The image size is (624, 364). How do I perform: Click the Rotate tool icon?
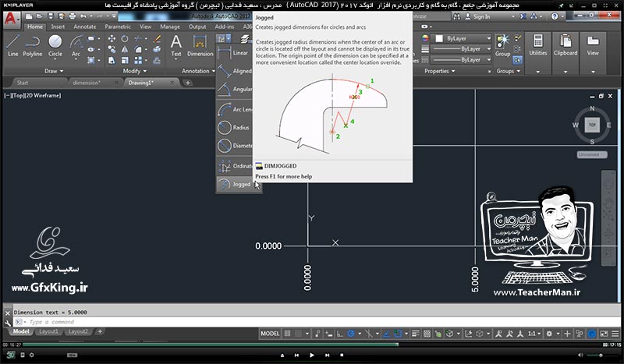[x=125, y=39]
